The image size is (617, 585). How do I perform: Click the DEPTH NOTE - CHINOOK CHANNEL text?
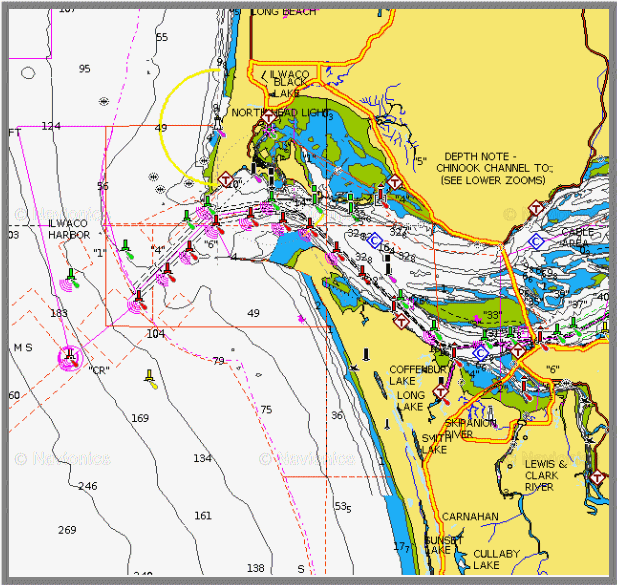pos(495,162)
